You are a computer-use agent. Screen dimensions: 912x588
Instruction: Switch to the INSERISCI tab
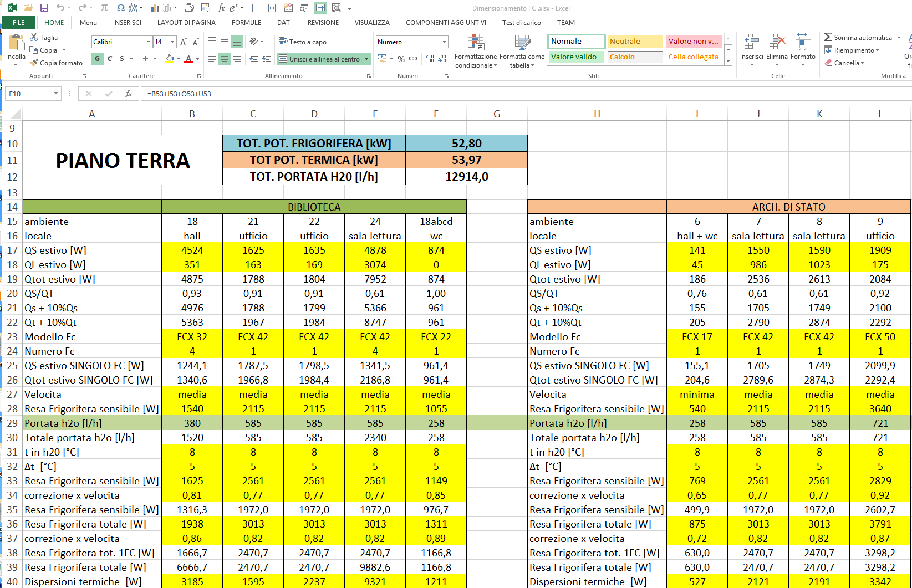tap(127, 22)
